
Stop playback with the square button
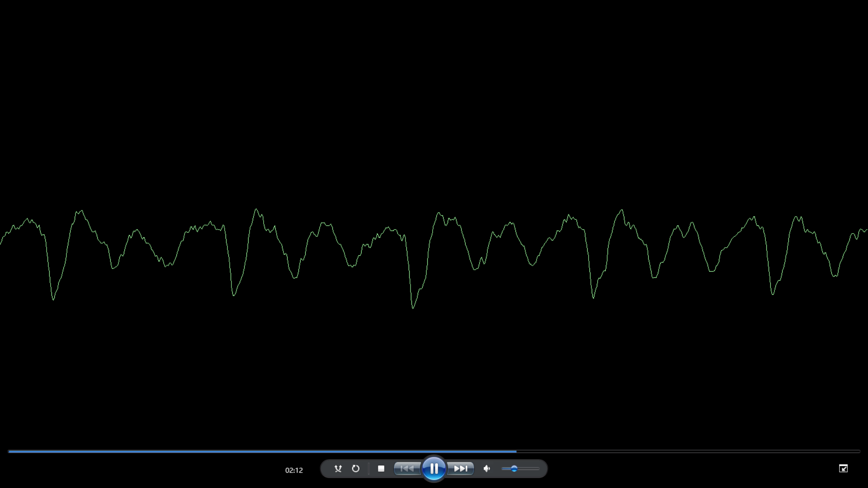pyautogui.click(x=381, y=469)
